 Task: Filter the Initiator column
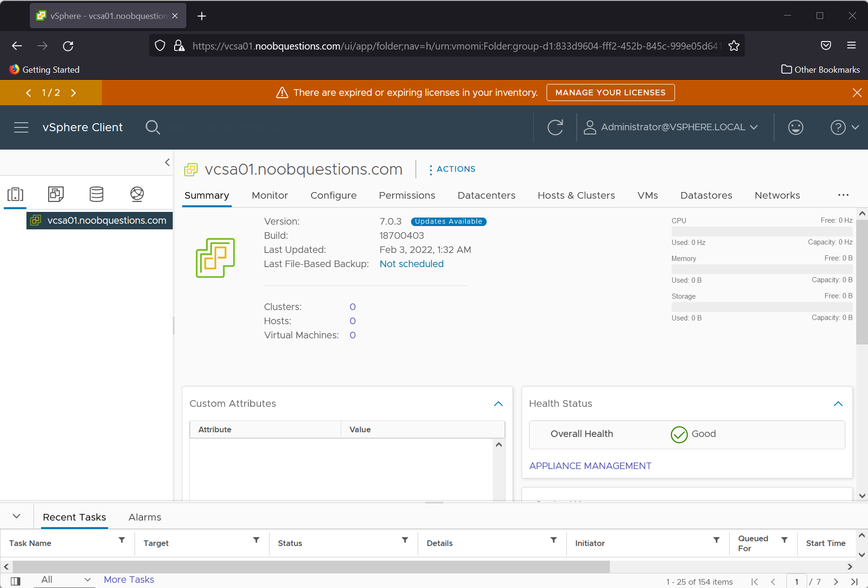click(x=716, y=540)
